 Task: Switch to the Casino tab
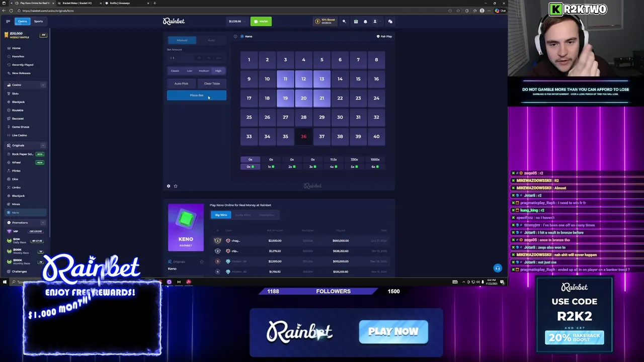(22, 21)
